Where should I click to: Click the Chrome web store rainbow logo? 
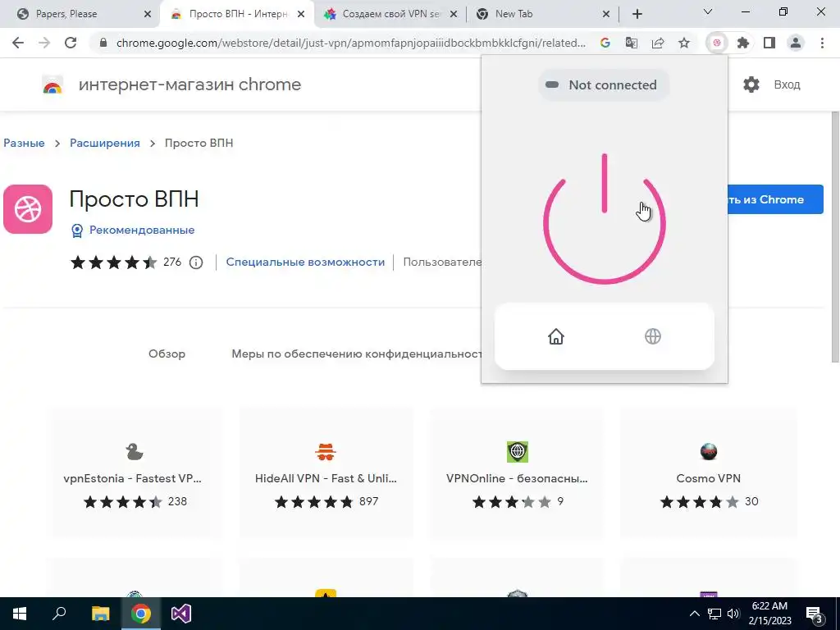coord(52,84)
